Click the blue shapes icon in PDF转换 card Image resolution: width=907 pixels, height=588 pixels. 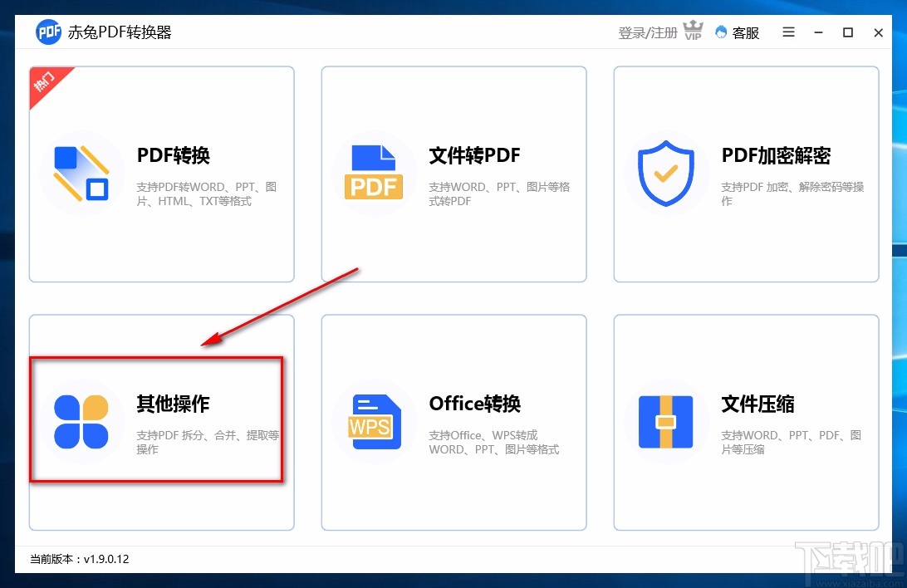point(81,172)
